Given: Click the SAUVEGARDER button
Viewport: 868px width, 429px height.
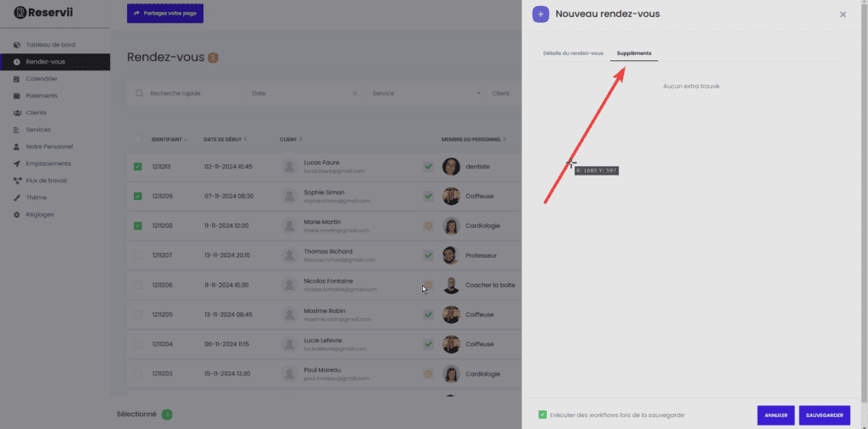Looking at the screenshot, I should [824, 415].
